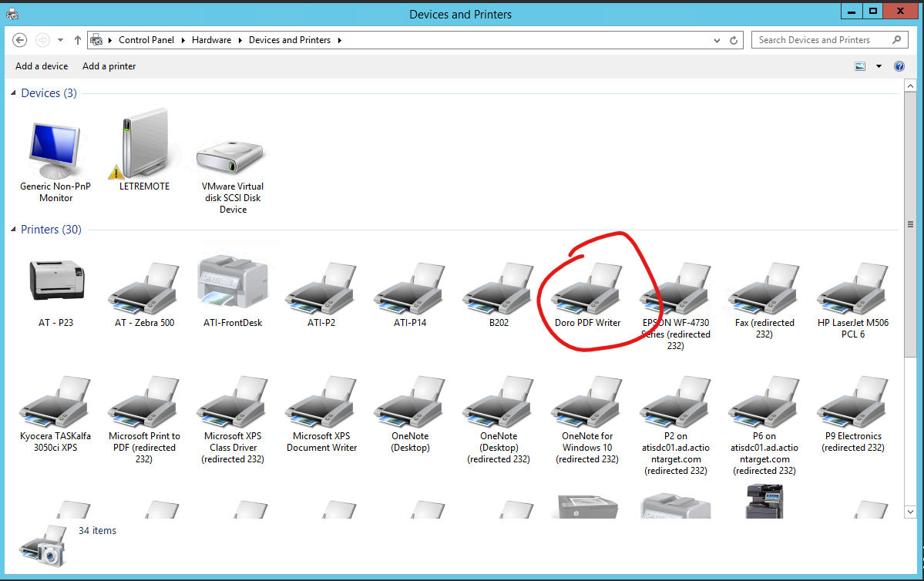Go to Control Panel in breadcrumb
This screenshot has height=581, width=924.
point(146,40)
